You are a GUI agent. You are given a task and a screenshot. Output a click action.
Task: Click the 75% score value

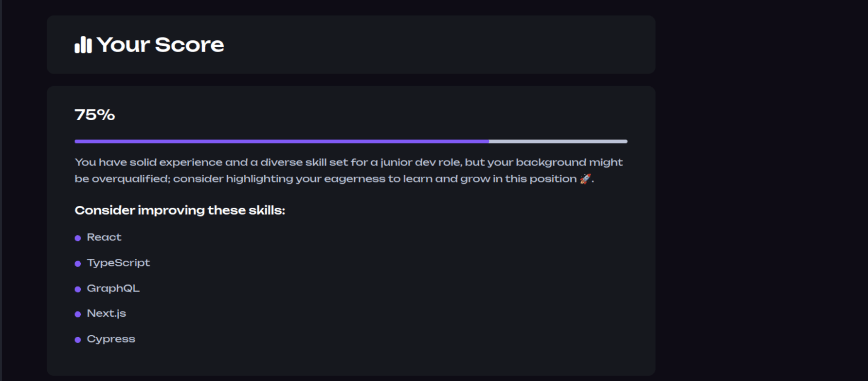95,115
